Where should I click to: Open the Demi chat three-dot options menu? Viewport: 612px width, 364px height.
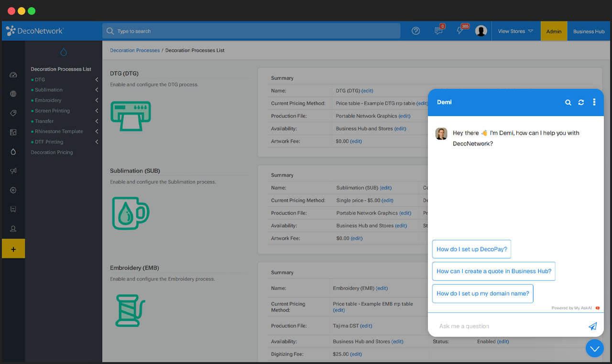point(594,102)
